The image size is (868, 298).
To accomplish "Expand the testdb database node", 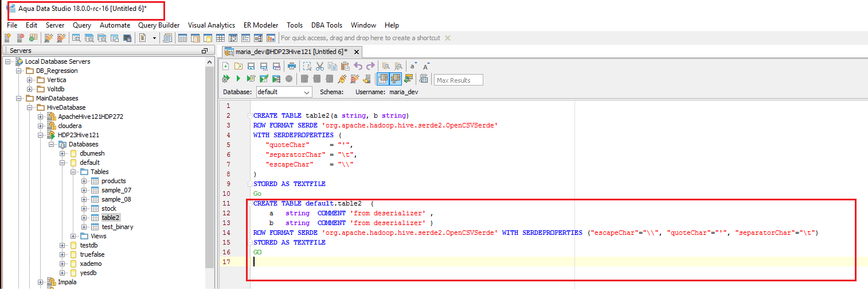I will [x=62, y=245].
